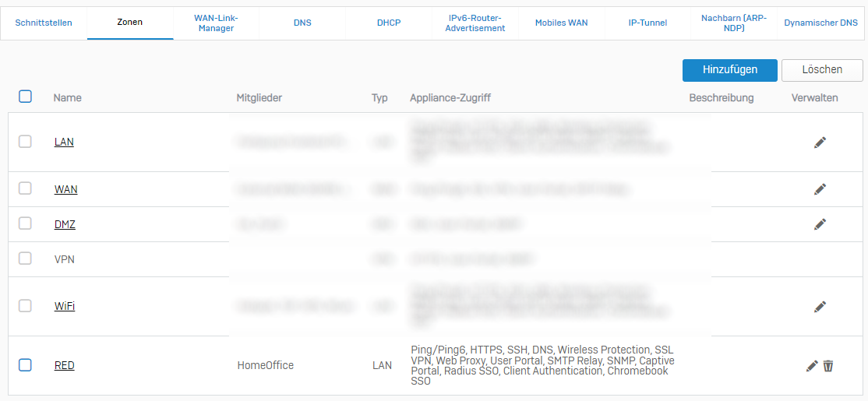
Task: Check the DMZ zone checkbox
Action: point(25,223)
